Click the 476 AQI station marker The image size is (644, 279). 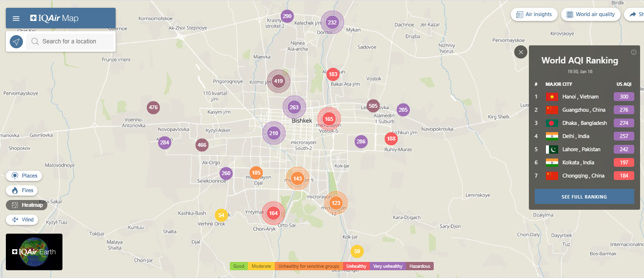tap(153, 107)
